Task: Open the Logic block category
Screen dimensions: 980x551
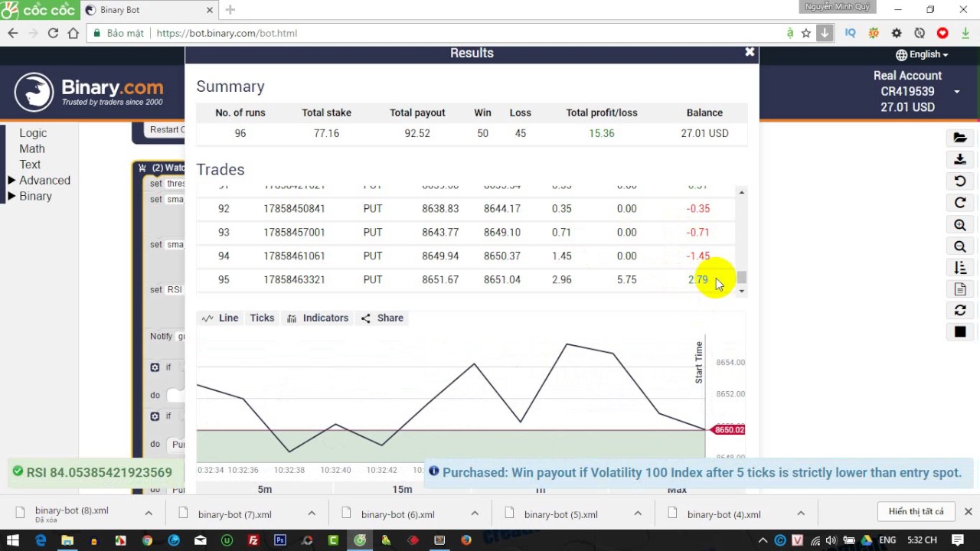Action: [x=33, y=132]
